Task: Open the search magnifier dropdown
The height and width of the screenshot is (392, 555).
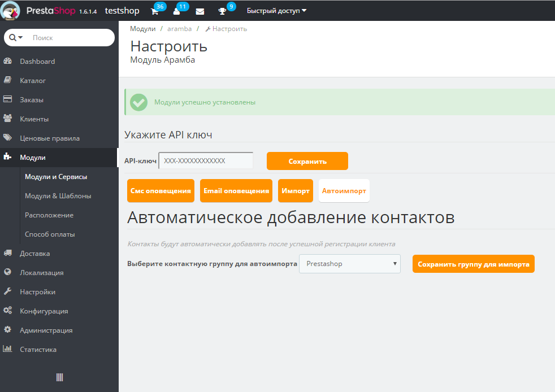Action: click(16, 37)
